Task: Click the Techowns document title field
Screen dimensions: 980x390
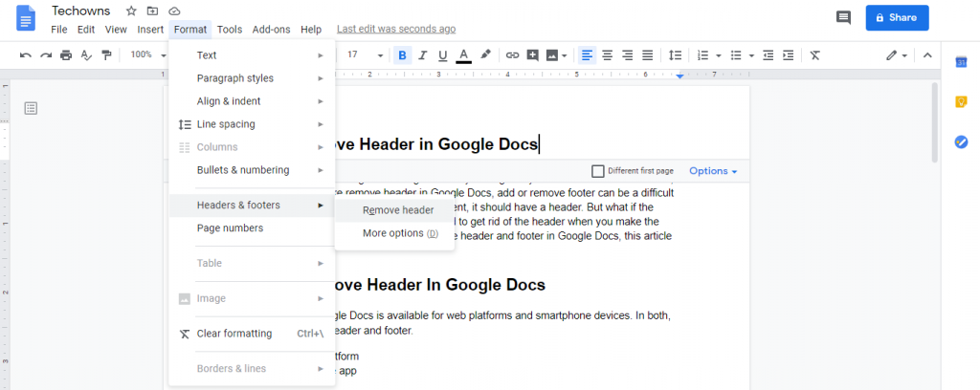Action: pyautogui.click(x=81, y=11)
